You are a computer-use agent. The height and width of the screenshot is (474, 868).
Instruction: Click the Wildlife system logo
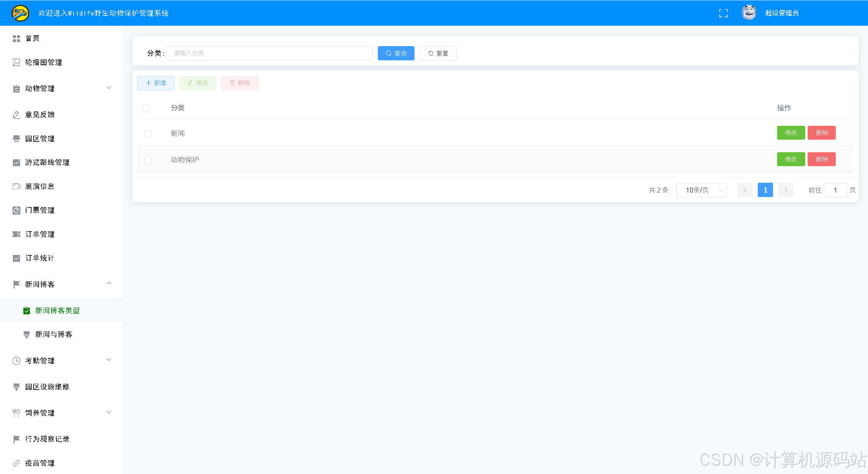pyautogui.click(x=20, y=13)
